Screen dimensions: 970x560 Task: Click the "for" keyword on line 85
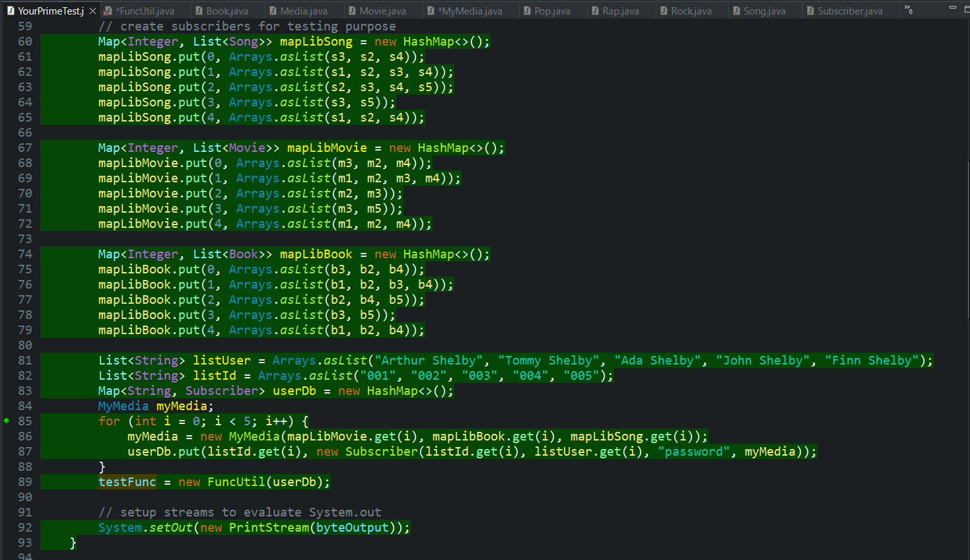(110, 421)
